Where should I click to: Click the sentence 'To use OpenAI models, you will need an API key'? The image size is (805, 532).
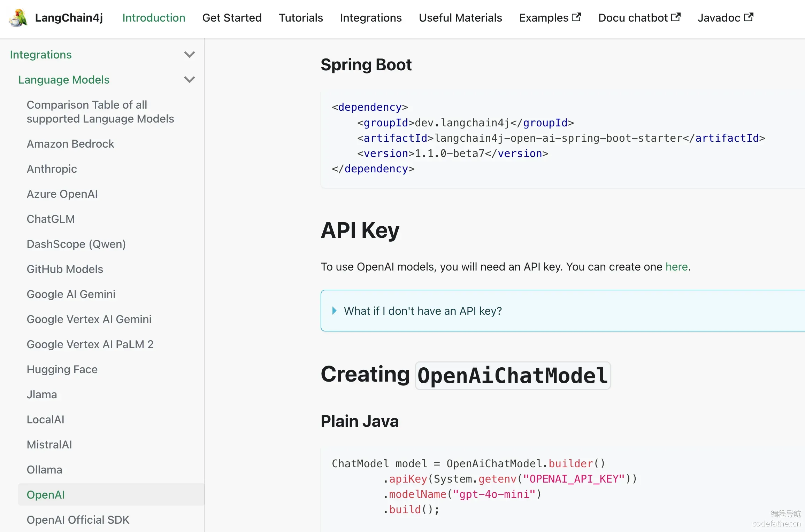pos(442,267)
